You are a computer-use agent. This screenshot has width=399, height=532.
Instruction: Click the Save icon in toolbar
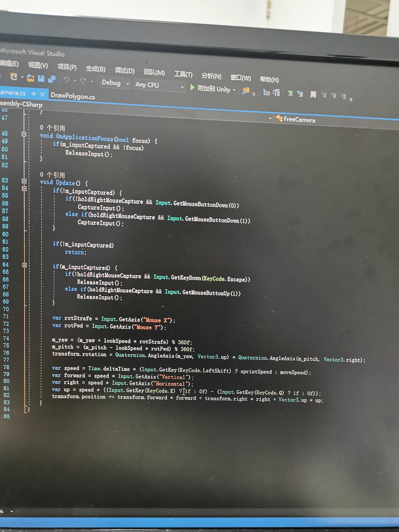pos(41,79)
